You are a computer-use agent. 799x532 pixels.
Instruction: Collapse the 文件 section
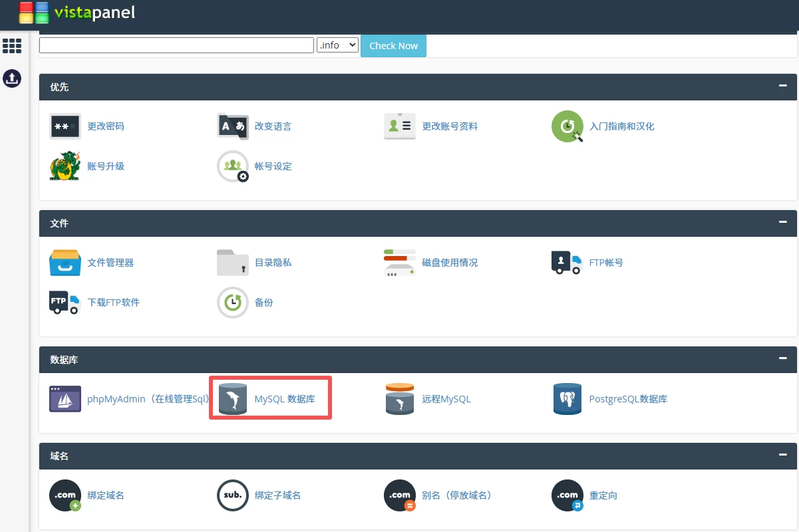coord(782,223)
